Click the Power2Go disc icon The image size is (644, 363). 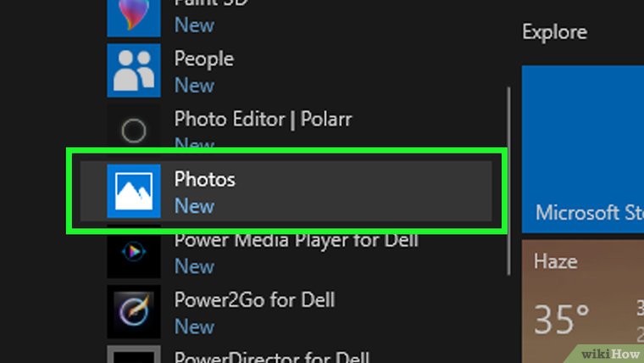pos(134,312)
